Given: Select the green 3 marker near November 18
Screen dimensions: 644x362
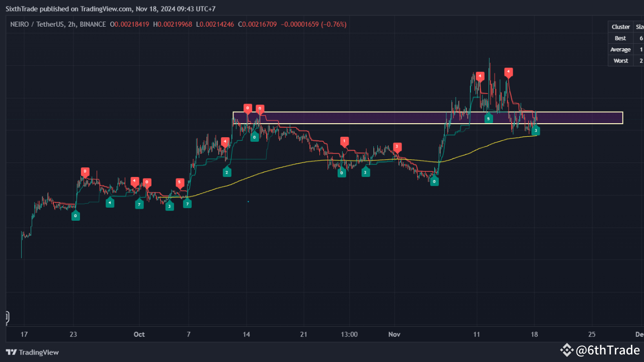Looking at the screenshot, I should [536, 131].
